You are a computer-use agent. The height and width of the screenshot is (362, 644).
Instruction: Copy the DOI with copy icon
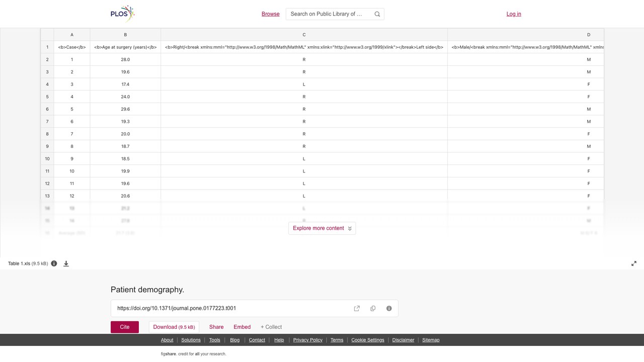point(373,308)
